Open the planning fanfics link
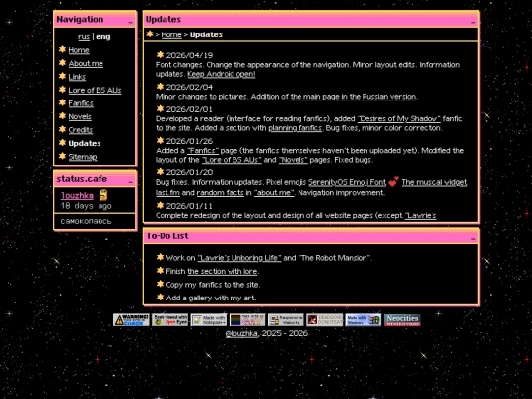Screen dimensions: 532x399 click(x=296, y=128)
